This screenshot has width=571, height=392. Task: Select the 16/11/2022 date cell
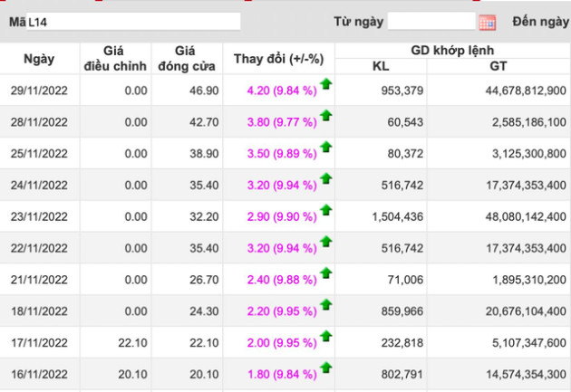pos(39,374)
